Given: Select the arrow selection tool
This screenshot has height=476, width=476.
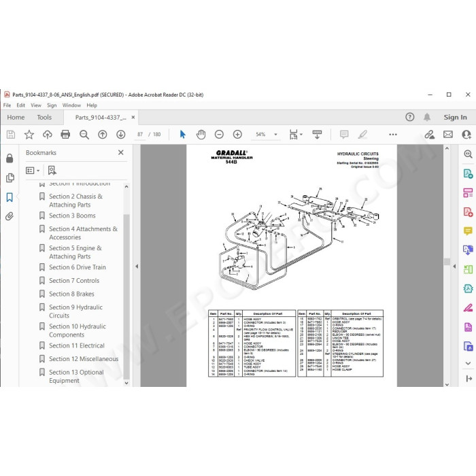Looking at the screenshot, I should point(182,134).
